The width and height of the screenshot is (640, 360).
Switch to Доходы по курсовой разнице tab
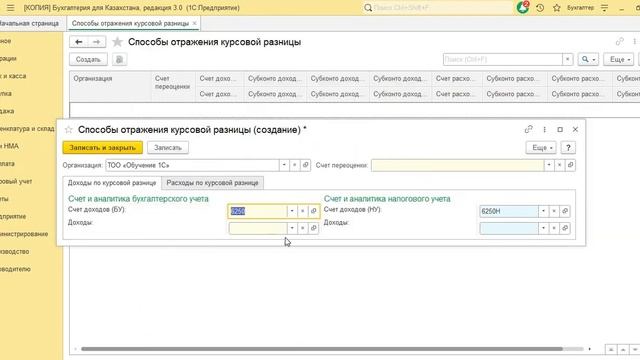tap(112, 183)
